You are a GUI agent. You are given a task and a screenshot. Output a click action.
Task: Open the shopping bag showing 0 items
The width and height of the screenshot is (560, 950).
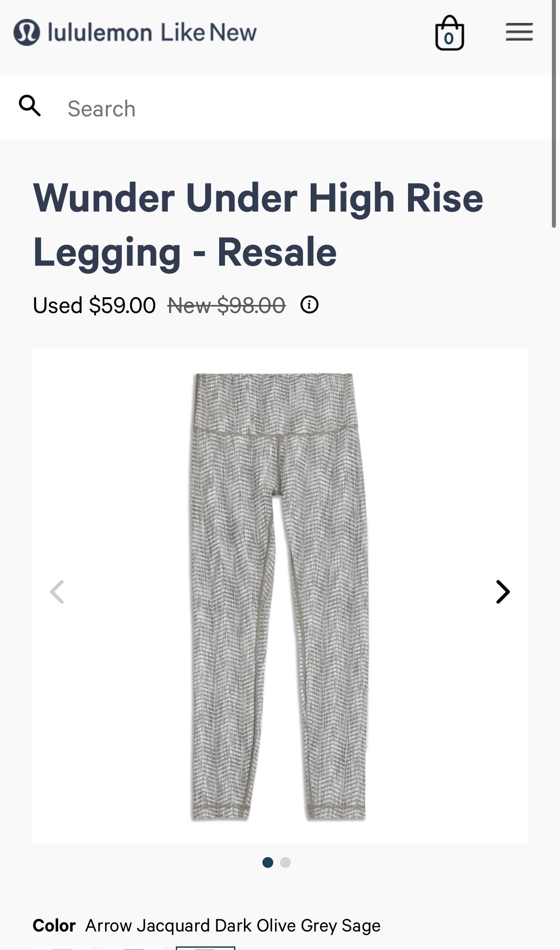pyautogui.click(x=450, y=33)
